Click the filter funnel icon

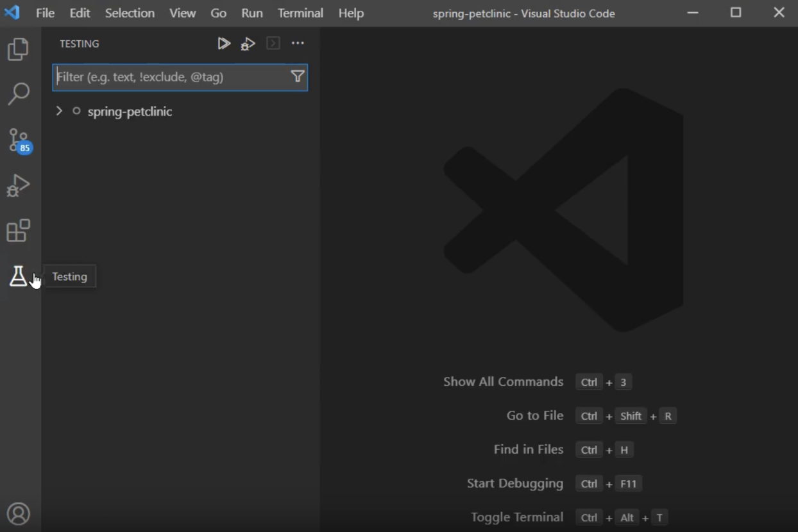[298, 77]
